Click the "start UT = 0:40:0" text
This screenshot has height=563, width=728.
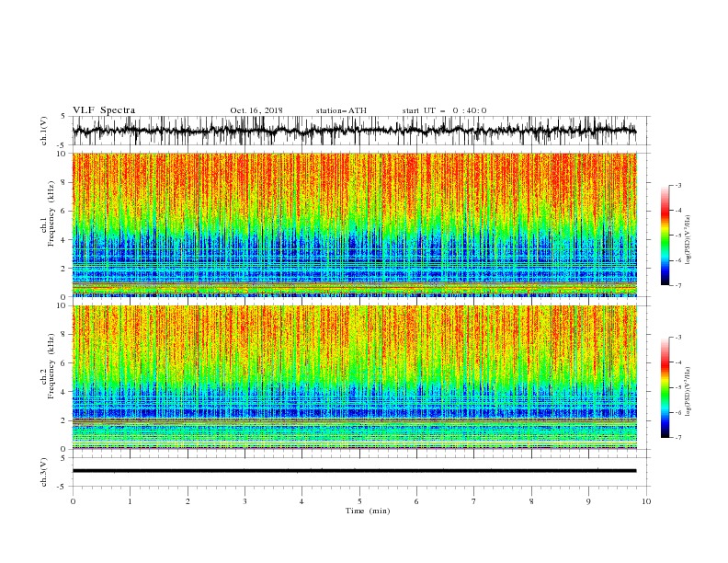pos(444,110)
